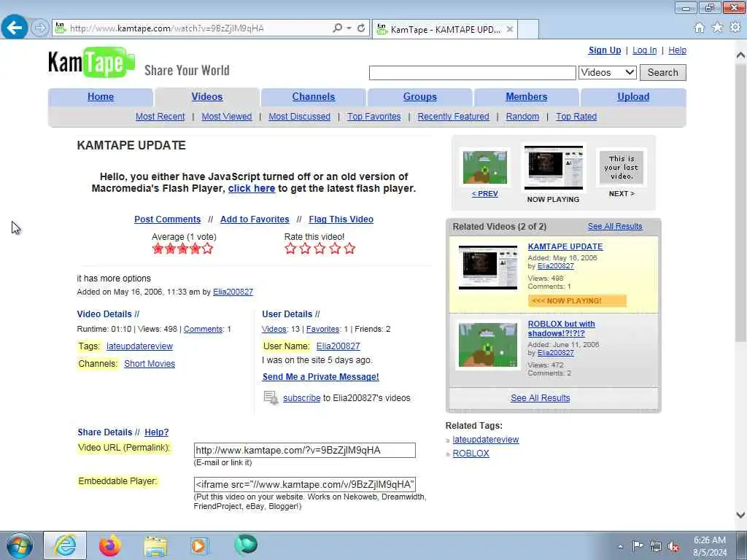
Task: Click the page vertical scrollbar thumb
Action: pos(740,203)
